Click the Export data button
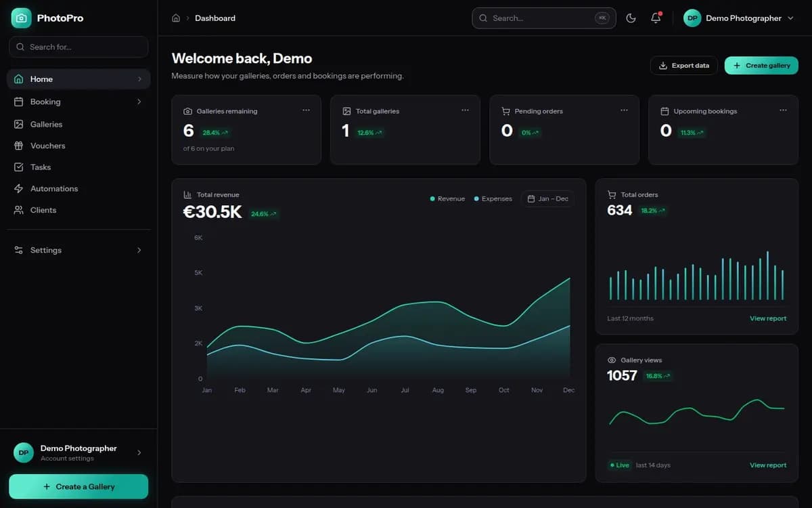Viewport: 812px width, 508px height. [684, 66]
